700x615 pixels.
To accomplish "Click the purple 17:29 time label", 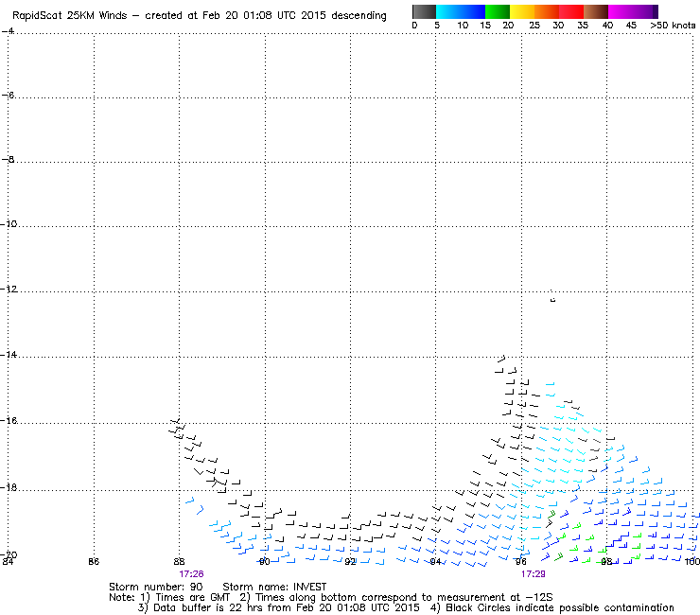I will coord(533,574).
